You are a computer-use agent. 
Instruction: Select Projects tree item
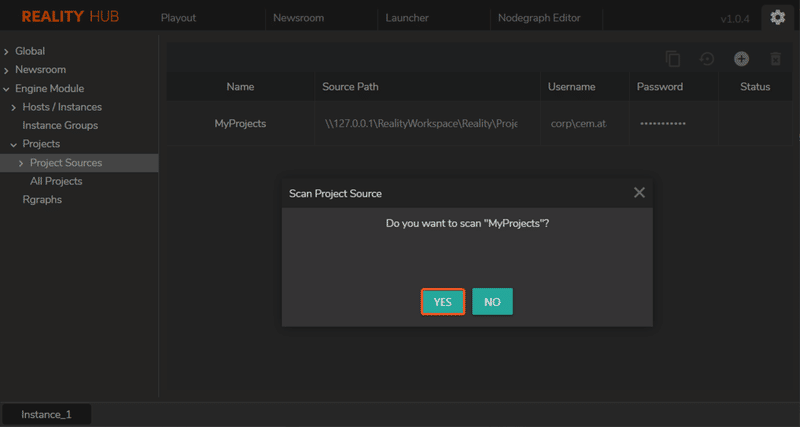pos(41,144)
